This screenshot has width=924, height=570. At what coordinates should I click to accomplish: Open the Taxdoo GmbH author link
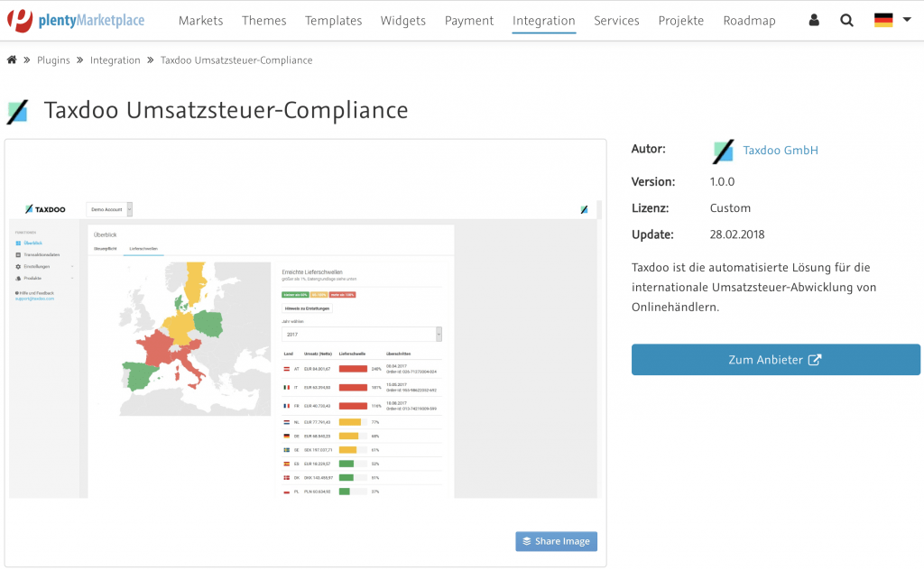781,150
